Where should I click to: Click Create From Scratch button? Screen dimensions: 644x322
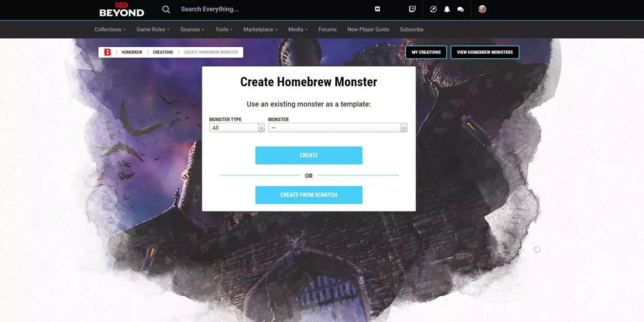pyautogui.click(x=308, y=195)
